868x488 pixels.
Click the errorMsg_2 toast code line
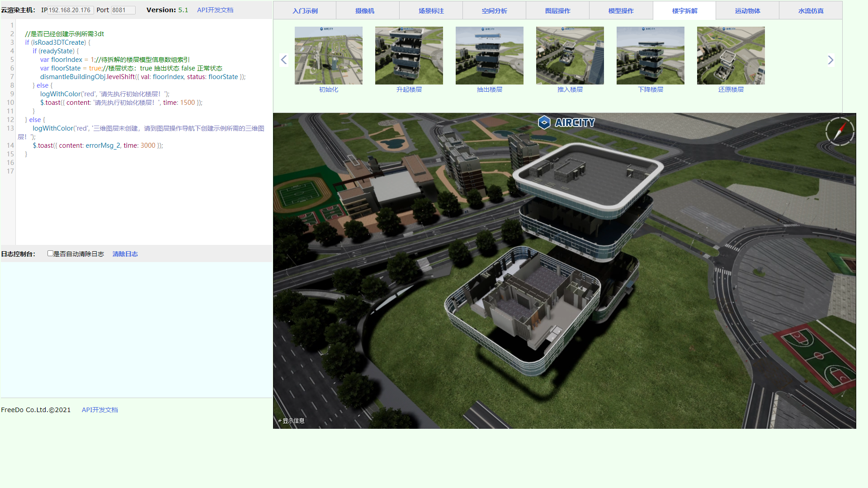(98, 145)
